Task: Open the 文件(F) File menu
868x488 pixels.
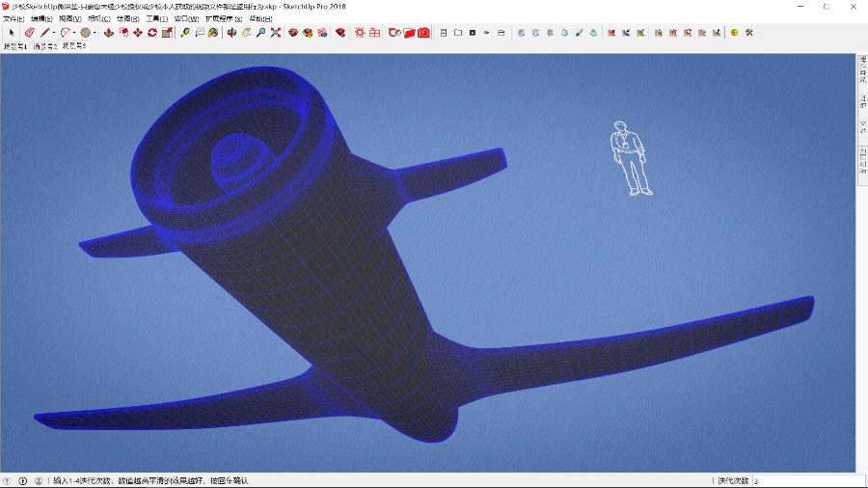Action: pos(14,19)
